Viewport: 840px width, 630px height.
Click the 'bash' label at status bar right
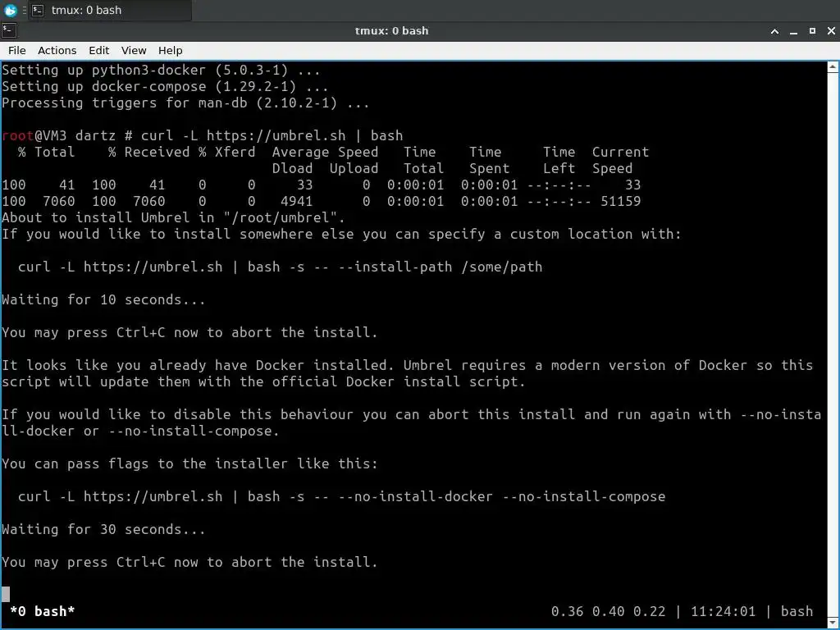[x=797, y=611]
